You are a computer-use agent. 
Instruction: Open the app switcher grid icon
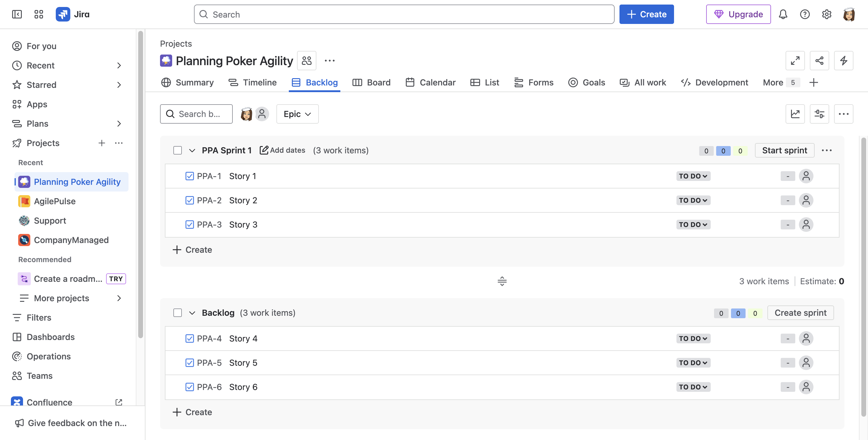(39, 14)
